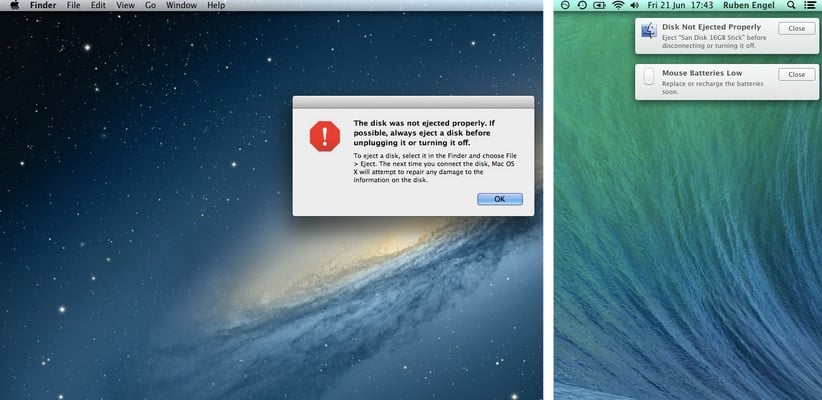Click the Replace or recharge batteries message
The image size is (822, 400).
[712, 88]
